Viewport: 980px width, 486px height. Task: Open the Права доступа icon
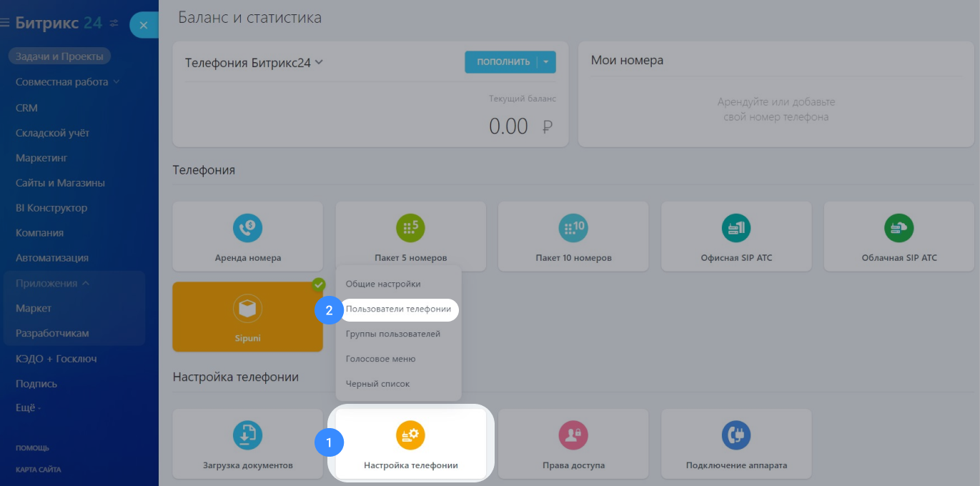pos(573,435)
